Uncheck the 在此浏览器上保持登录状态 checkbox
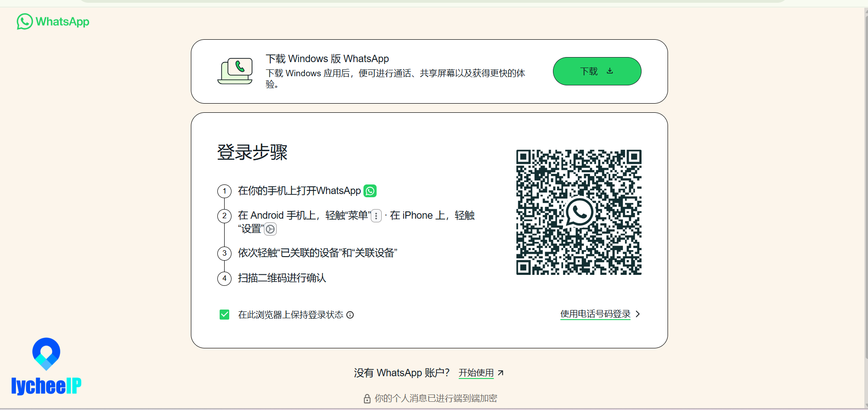 pos(224,315)
